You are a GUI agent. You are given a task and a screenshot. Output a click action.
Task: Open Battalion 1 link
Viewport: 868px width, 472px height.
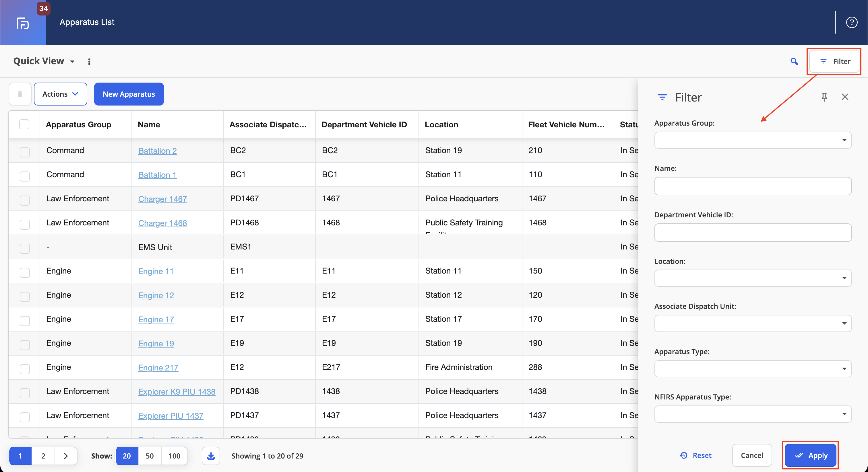tap(157, 175)
